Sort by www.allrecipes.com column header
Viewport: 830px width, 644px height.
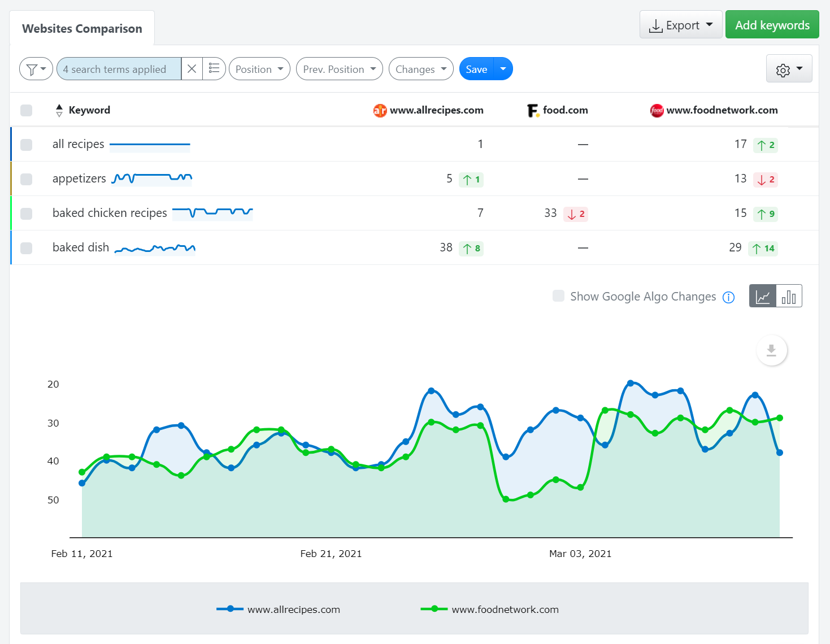point(436,110)
